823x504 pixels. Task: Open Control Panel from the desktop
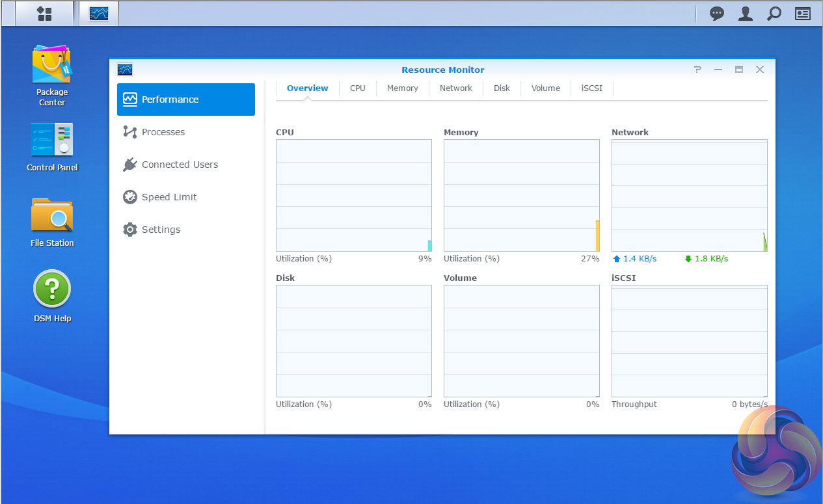52,140
